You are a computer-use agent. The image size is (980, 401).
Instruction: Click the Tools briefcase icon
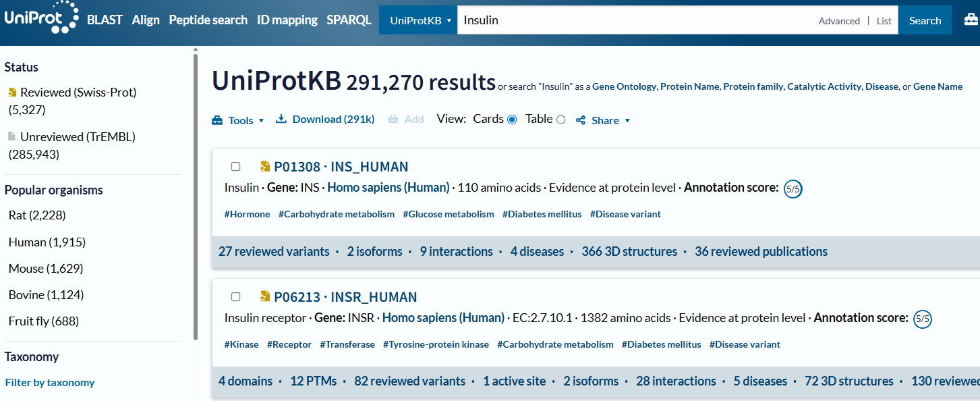click(217, 120)
